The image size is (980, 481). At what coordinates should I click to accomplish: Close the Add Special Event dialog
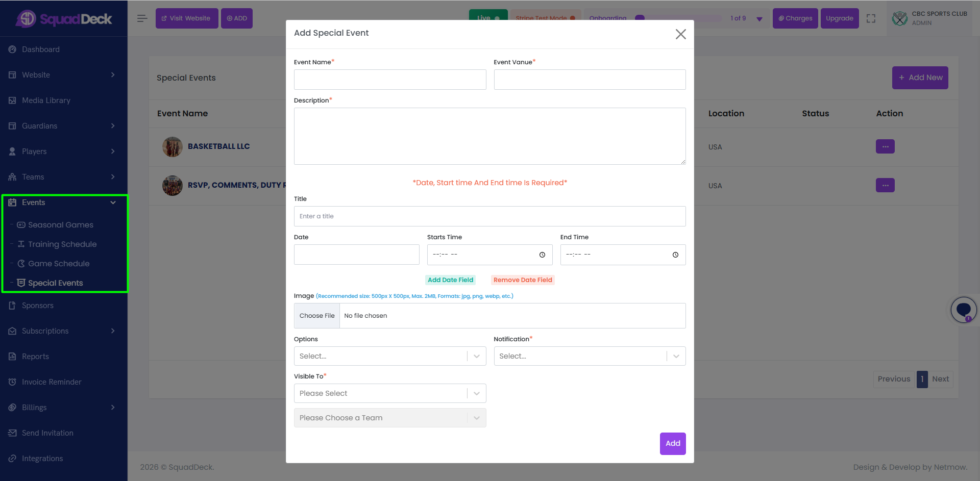(680, 34)
